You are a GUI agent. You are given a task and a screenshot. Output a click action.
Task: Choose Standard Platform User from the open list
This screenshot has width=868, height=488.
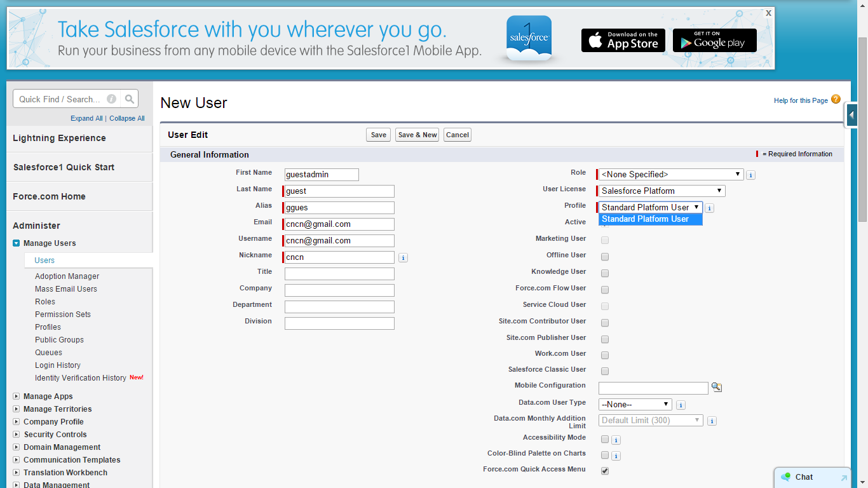pyautogui.click(x=651, y=219)
